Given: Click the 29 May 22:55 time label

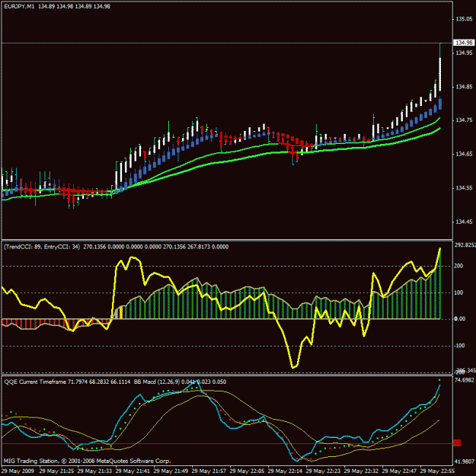Looking at the screenshot, I should (437, 471).
